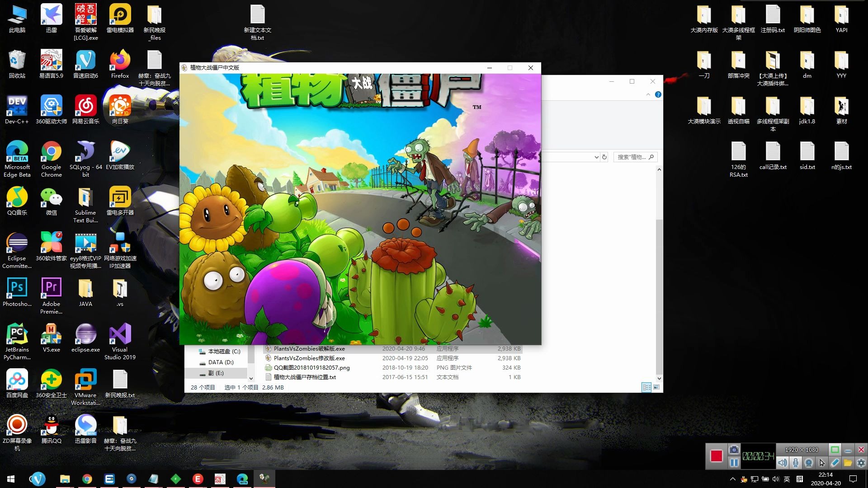Click the game title artwork window
868x488 pixels.
[x=360, y=209]
